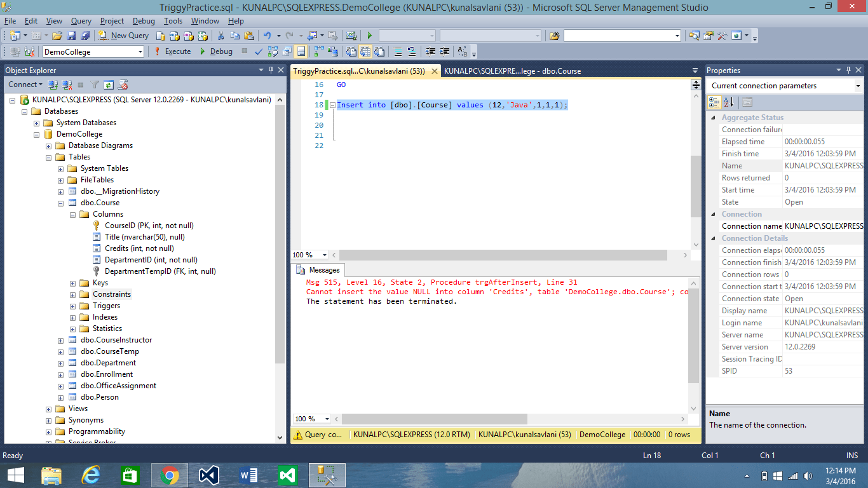This screenshot has height=488, width=868.
Task: Toggle auto-hide pin on Object Explorer
Action: [271, 70]
